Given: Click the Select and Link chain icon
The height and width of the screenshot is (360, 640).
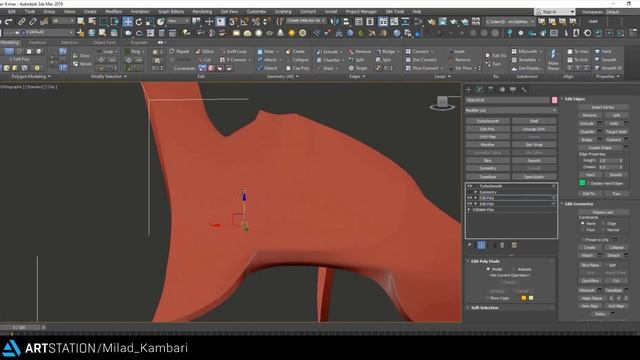Looking at the screenshot, I should pos(22,22).
